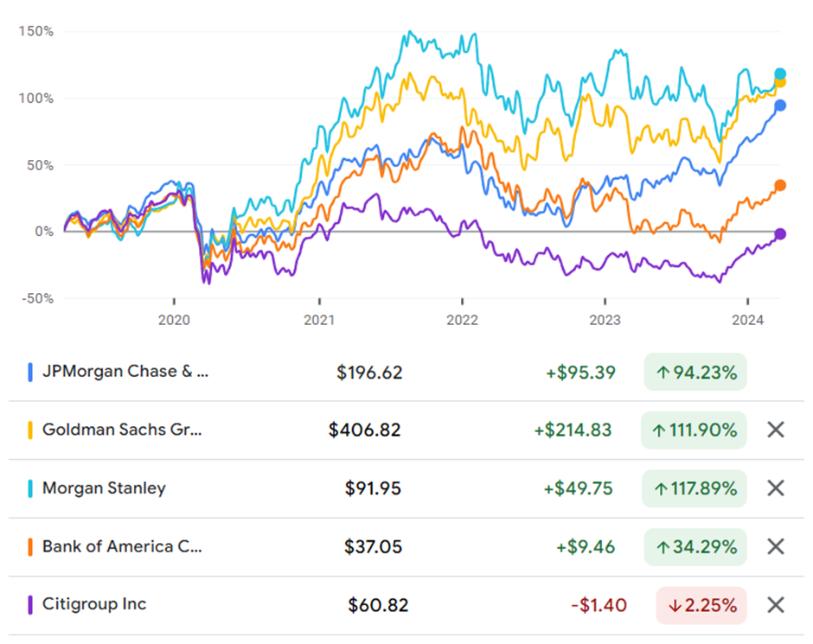Click the purple Citigroup endpoint dot on chart
This screenshot has height=644, width=813.
tap(780, 234)
